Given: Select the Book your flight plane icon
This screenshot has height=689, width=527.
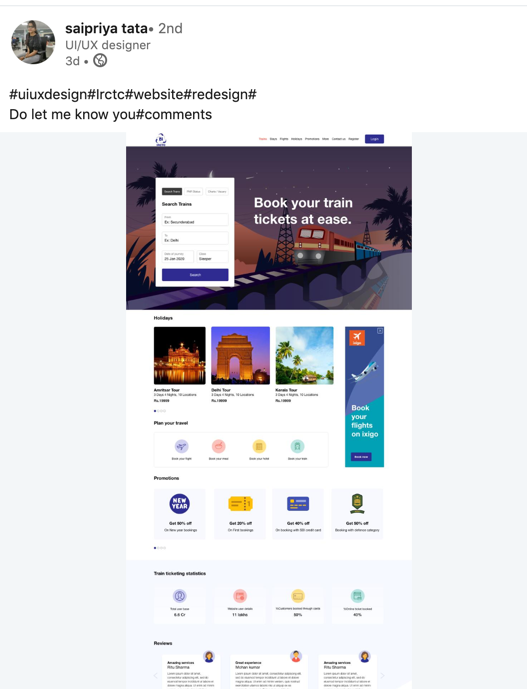Looking at the screenshot, I should [182, 446].
